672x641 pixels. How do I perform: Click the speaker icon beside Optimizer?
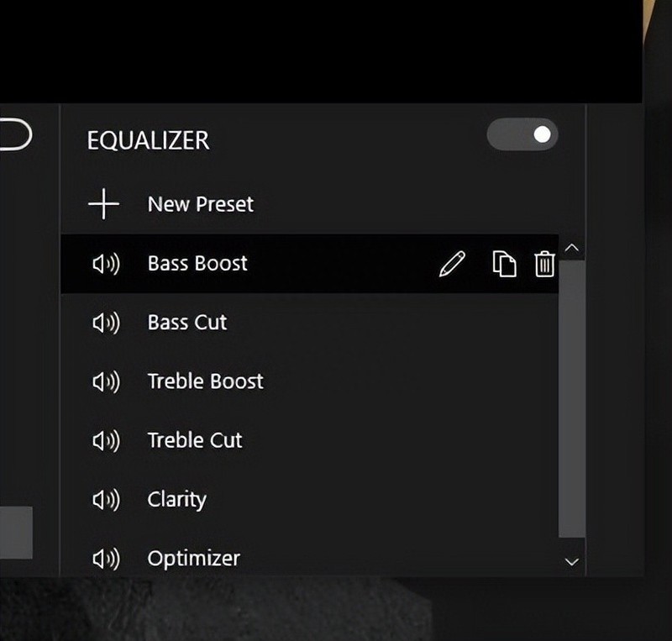(106, 559)
